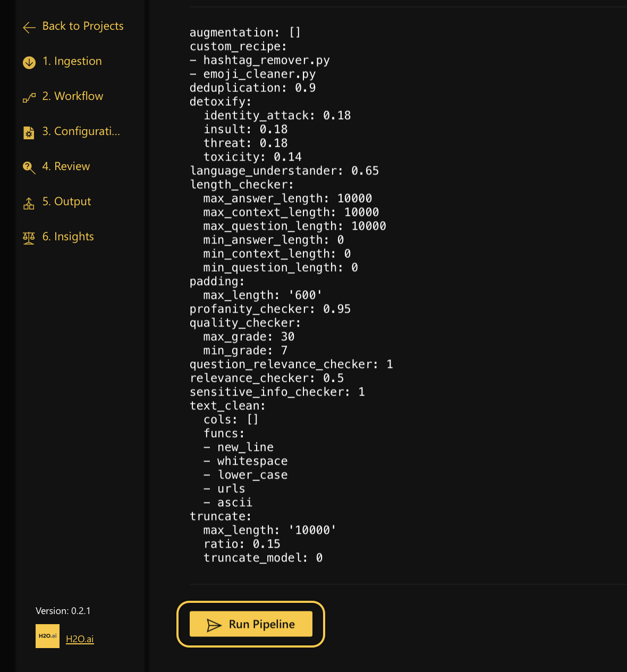
Task: Switch to the '4. Review' step
Action: (66, 166)
